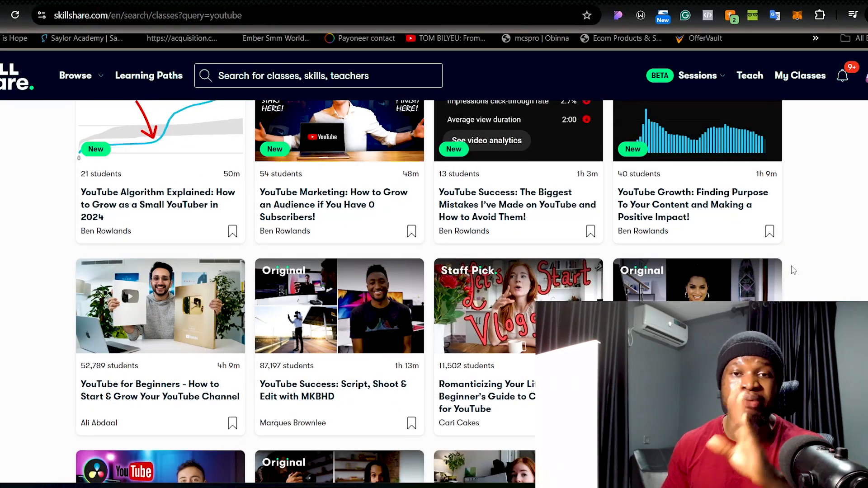Open the Payoneer contact bookmark
Screen dimensions: 868x488
(x=360, y=38)
